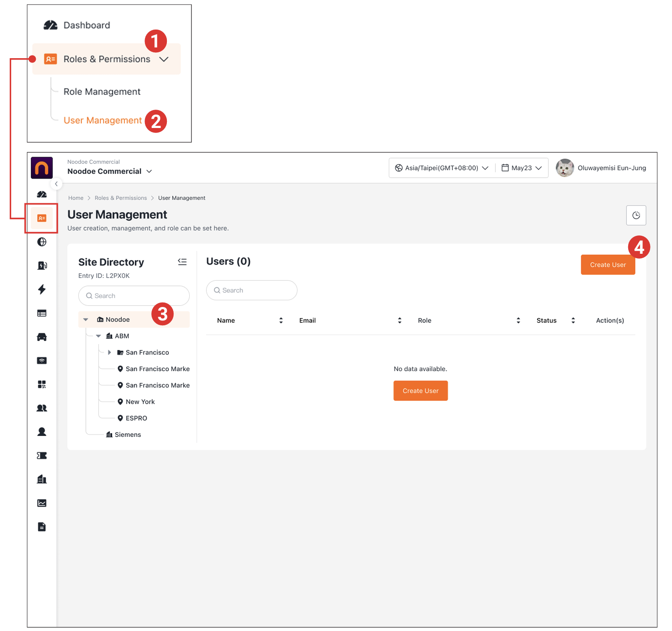672x631 pixels.
Task: Sort users by Status column
Action: [573, 320]
